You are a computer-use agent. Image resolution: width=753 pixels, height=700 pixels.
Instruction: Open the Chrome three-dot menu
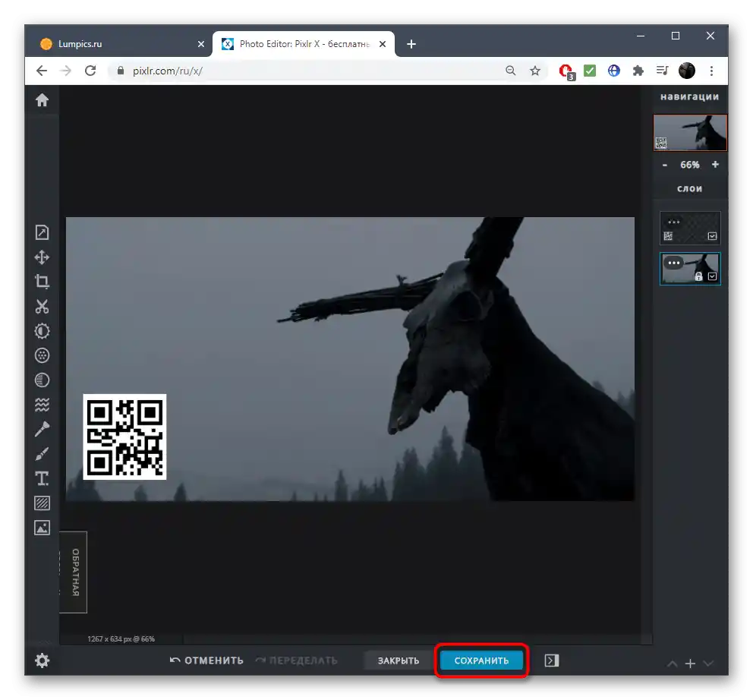pos(711,71)
